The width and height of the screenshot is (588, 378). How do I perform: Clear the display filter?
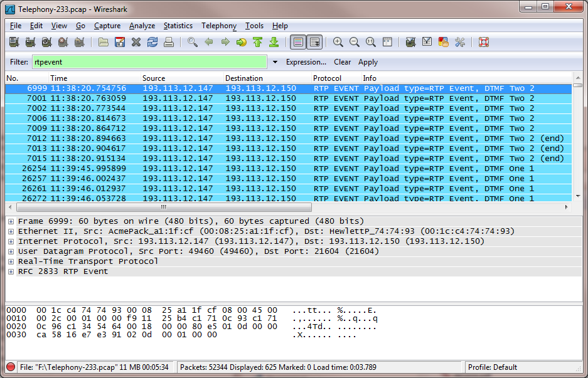(x=343, y=62)
